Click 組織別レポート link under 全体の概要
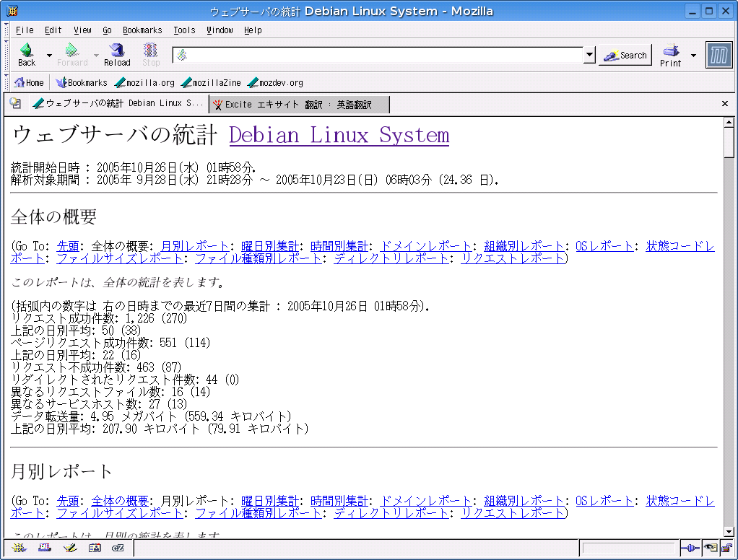Viewport: 738px width, 560px height. (x=524, y=246)
